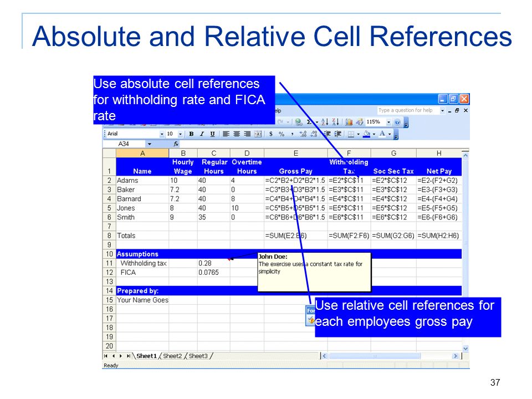Sort descending Z to A
The height and width of the screenshot is (399, 532).
(336, 122)
